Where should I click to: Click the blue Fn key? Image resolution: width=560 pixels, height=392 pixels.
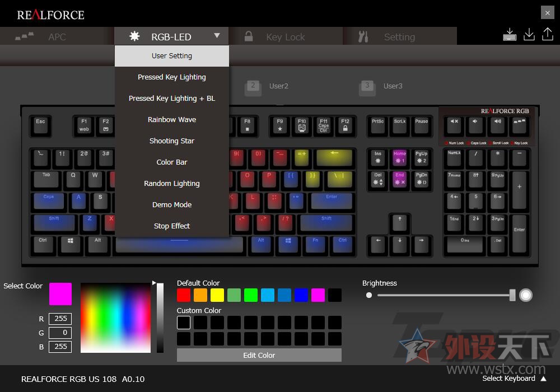click(x=315, y=245)
